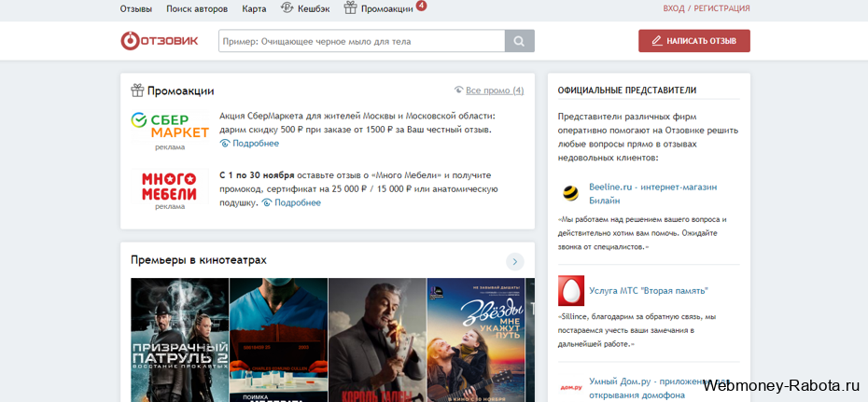The image size is (868, 402).
Task: Show next movie premieres with arrow
Action: click(515, 261)
